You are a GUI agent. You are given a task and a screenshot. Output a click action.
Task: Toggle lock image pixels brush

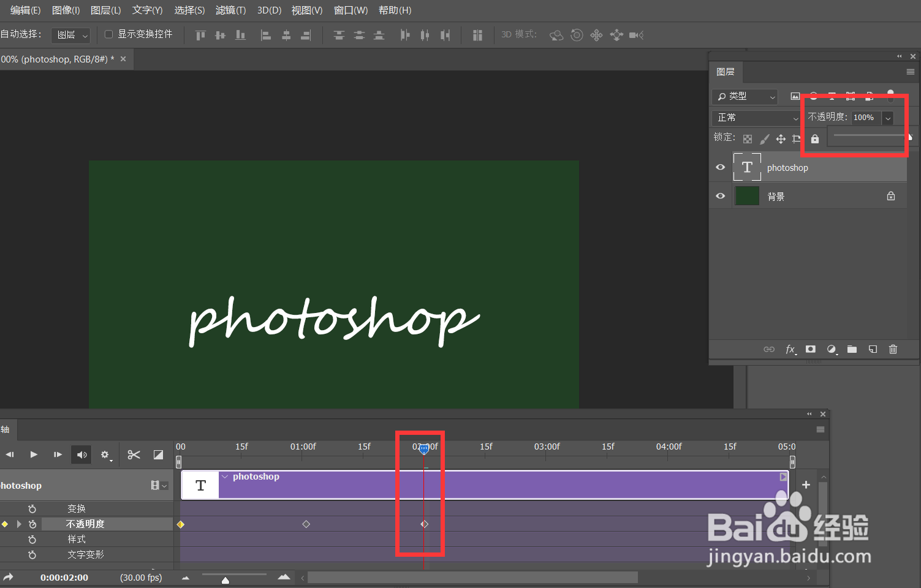pyautogui.click(x=764, y=139)
